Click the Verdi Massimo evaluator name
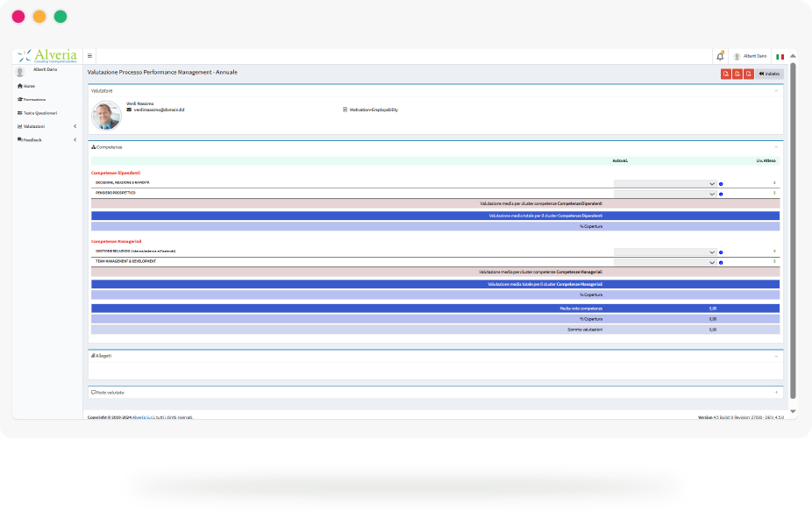Viewport: 812px width, 525px height. pyautogui.click(x=139, y=103)
